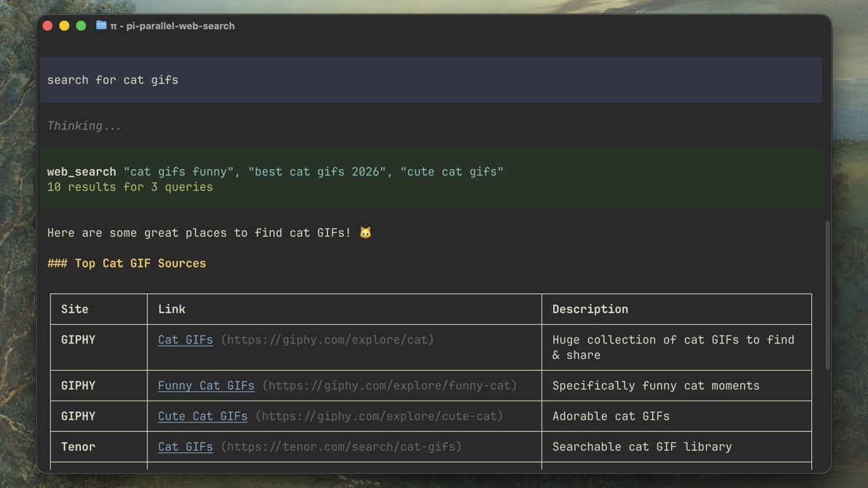Click the "Top Cat GIF Sources" heading

point(140,264)
